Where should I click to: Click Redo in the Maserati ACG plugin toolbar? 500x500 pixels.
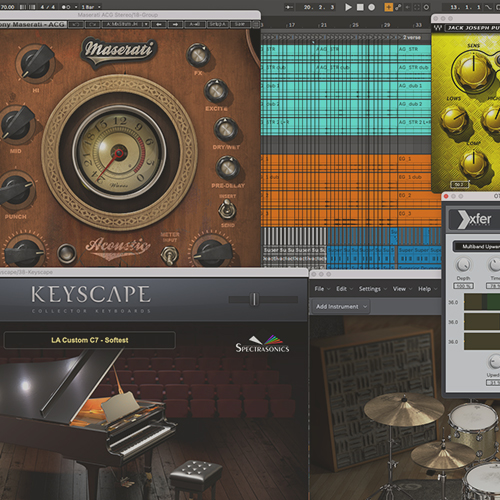tap(93, 24)
